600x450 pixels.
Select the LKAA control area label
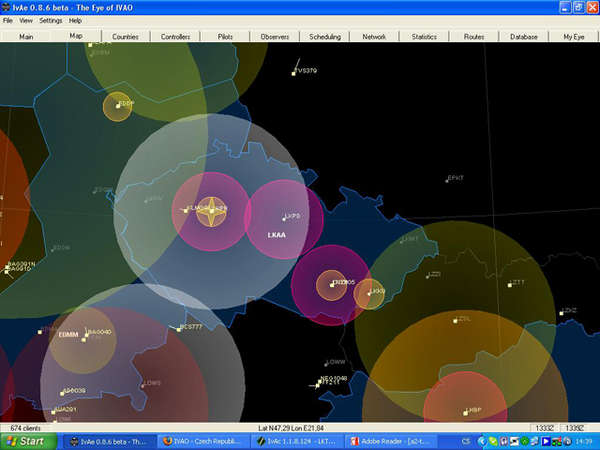click(x=276, y=235)
